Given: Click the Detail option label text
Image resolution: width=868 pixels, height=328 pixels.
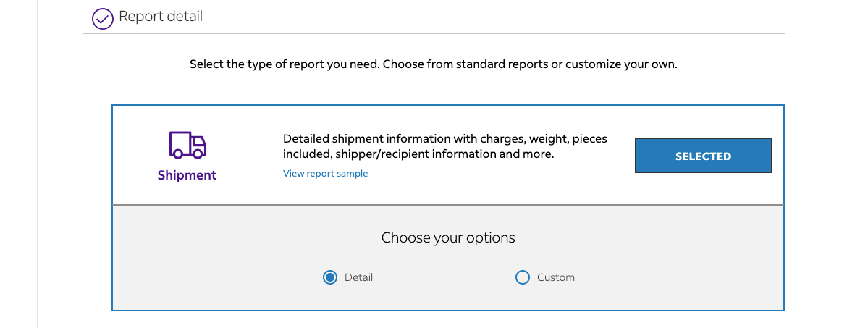Looking at the screenshot, I should 358,277.
